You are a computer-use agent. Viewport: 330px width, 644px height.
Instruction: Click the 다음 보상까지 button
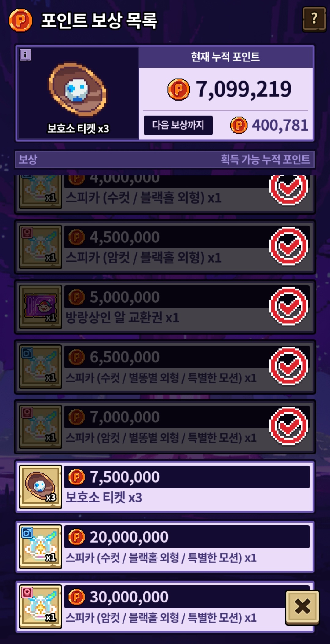point(178,125)
